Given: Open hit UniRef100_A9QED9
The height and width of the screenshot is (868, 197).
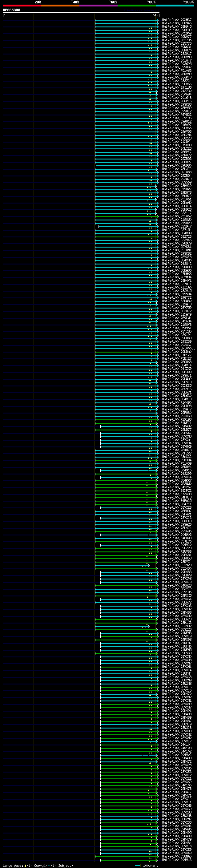Looking at the screenshot, I should point(177,30).
